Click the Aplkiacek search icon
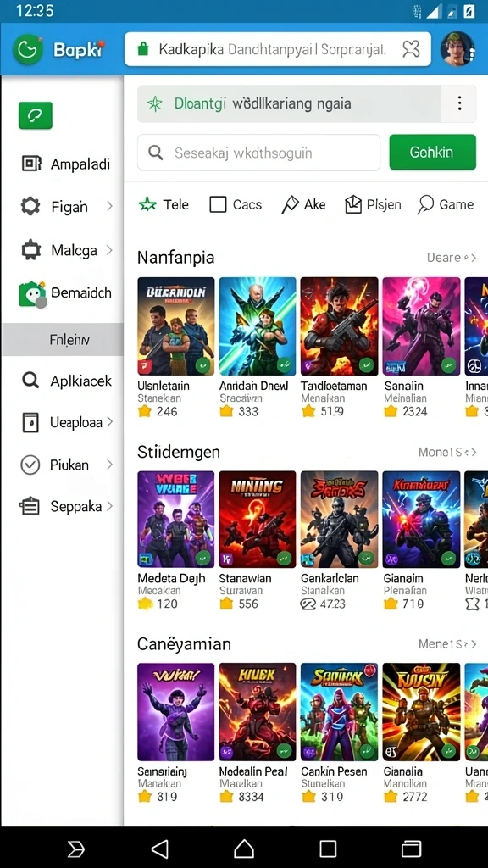 pyautogui.click(x=30, y=381)
